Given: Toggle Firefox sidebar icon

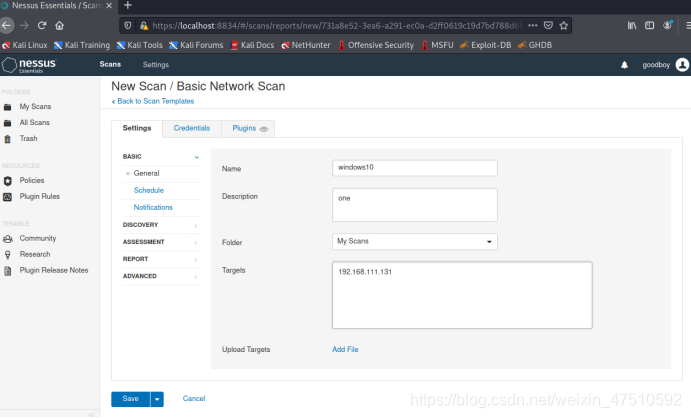Looking at the screenshot, I should pyautogui.click(x=650, y=26).
